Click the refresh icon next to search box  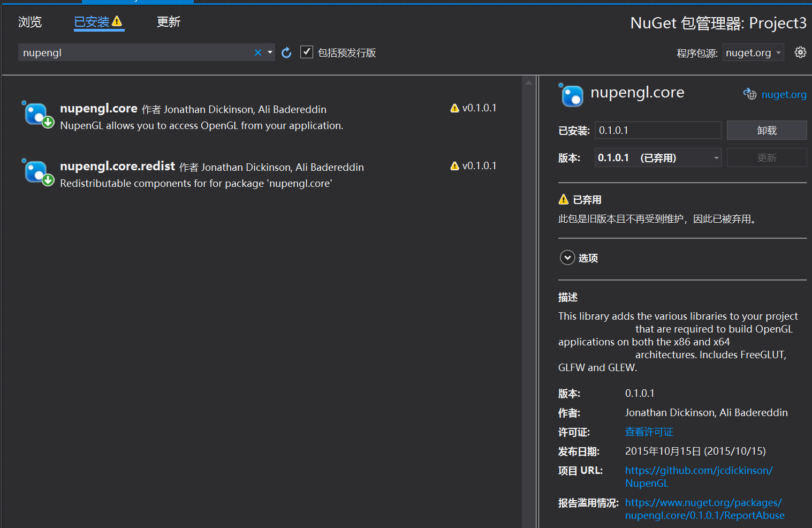[286, 52]
